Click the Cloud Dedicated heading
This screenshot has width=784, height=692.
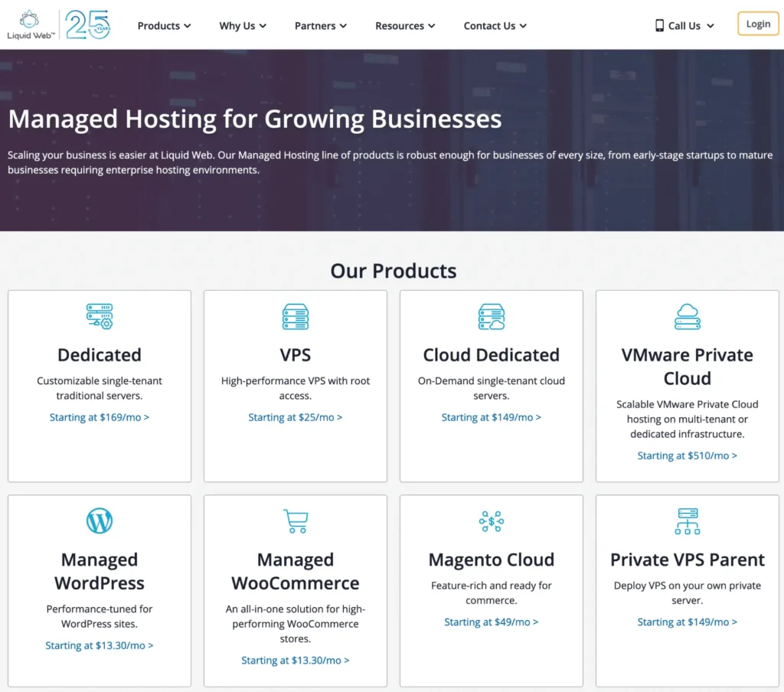coord(492,355)
